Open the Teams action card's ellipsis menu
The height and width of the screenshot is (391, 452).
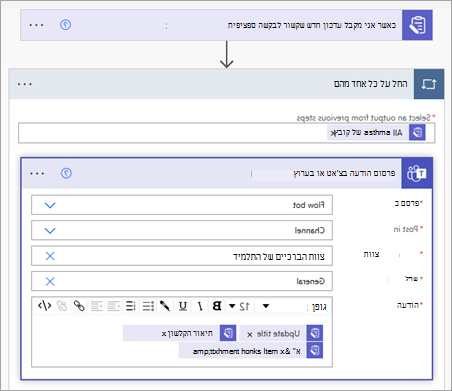click(x=37, y=173)
